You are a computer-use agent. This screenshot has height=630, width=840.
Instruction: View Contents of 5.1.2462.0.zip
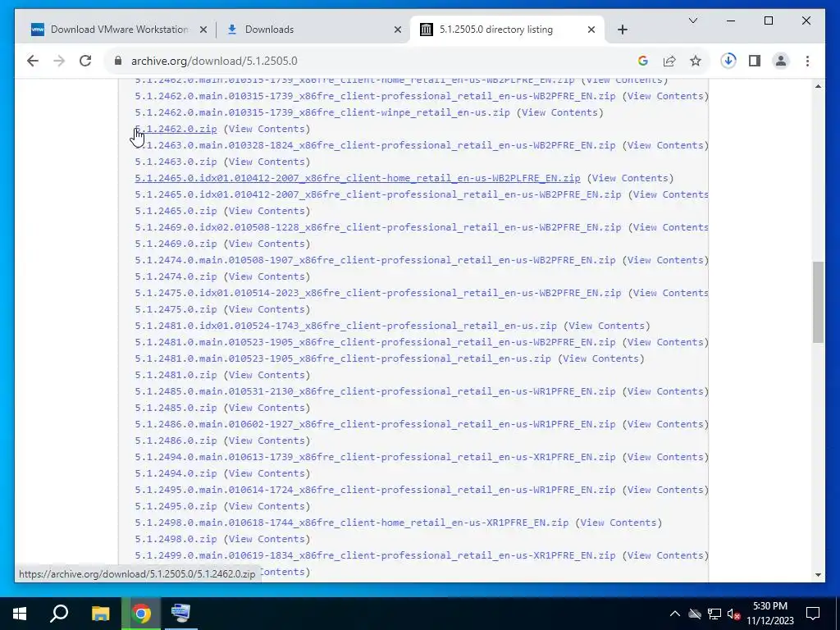(x=267, y=129)
